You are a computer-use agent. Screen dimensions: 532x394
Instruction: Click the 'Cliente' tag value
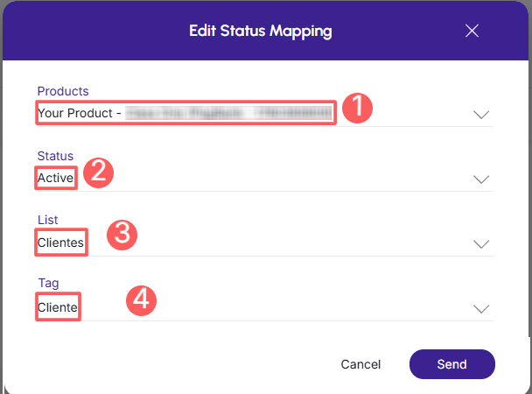tap(58, 307)
